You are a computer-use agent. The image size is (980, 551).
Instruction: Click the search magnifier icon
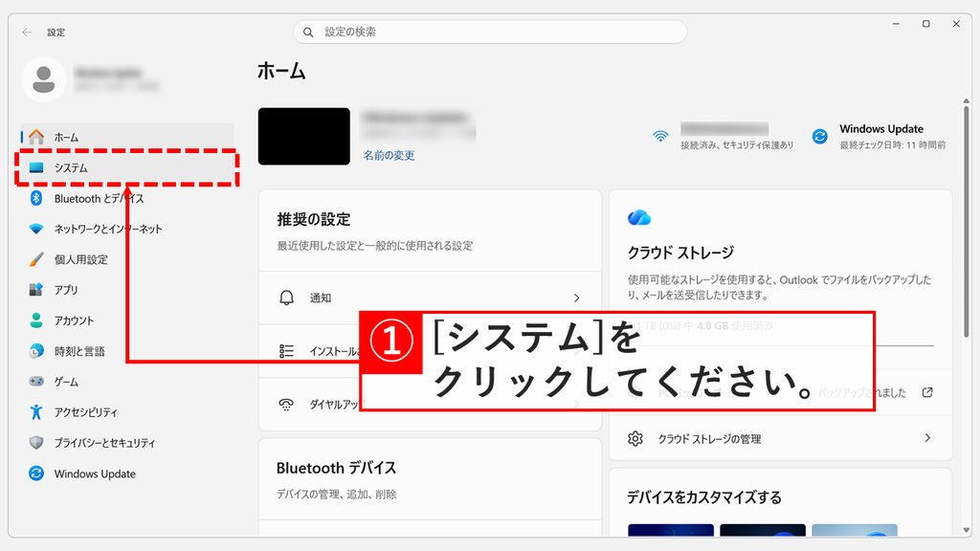coord(308,32)
